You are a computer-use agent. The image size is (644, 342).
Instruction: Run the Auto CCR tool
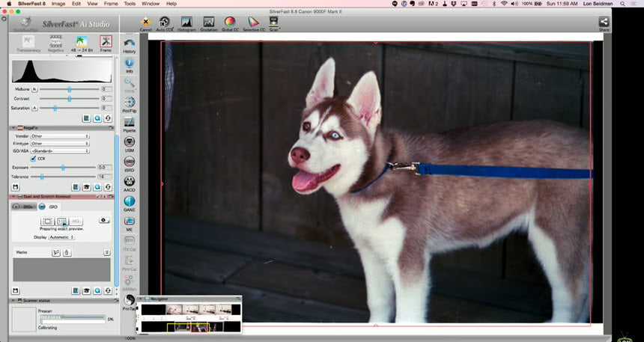(x=165, y=24)
